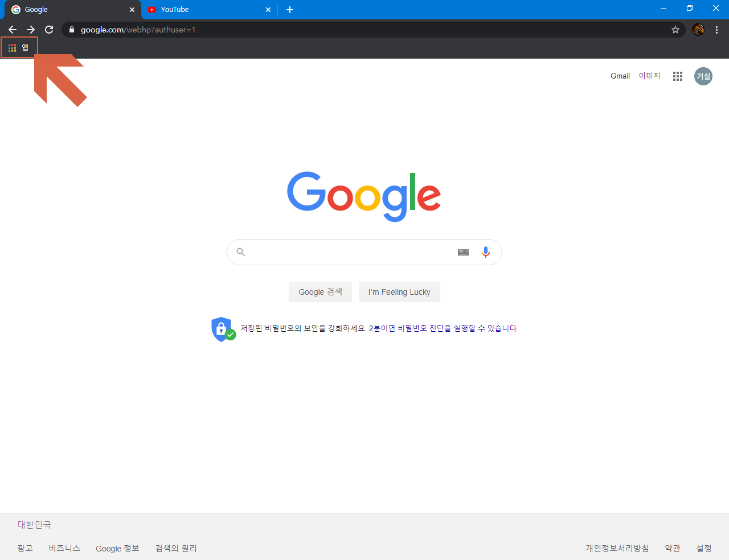
Task: Open the Chrome profile avatar in toolbar
Action: 698,30
